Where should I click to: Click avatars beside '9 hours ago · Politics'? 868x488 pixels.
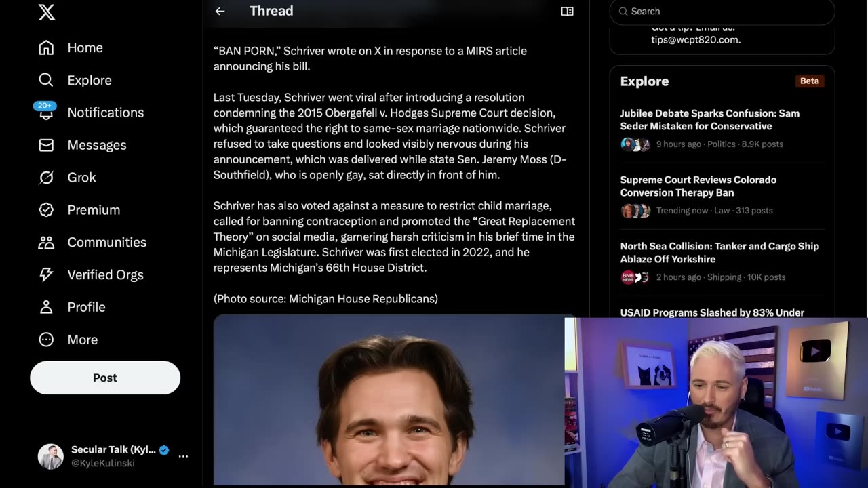[x=635, y=144]
